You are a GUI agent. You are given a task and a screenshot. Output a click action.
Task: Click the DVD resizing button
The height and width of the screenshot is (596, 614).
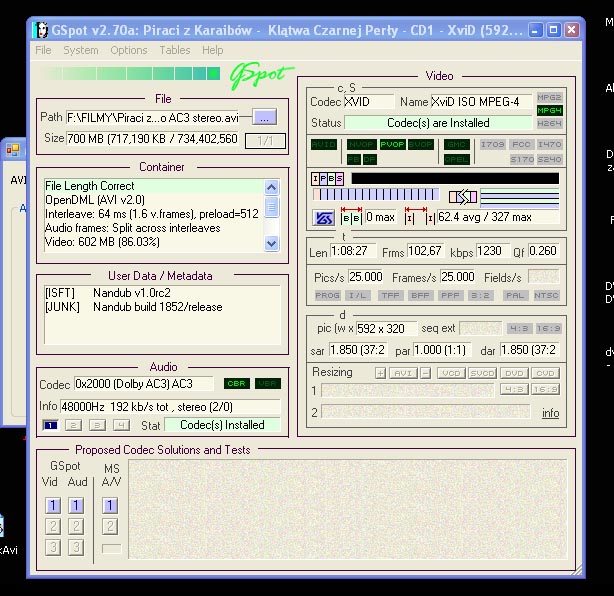(x=514, y=373)
